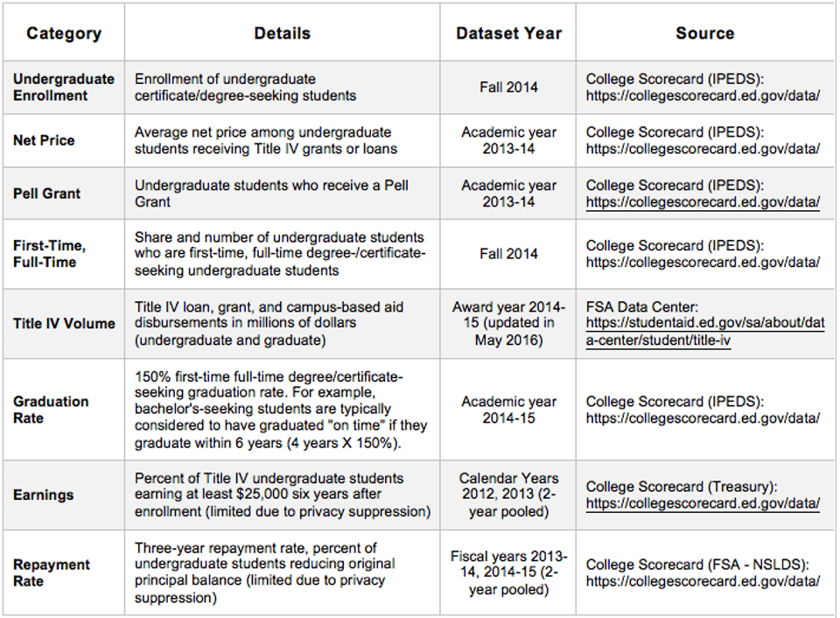The height and width of the screenshot is (618, 840).
Task: Open the data link in the Pell Grant row
Action: pyautogui.click(x=703, y=202)
